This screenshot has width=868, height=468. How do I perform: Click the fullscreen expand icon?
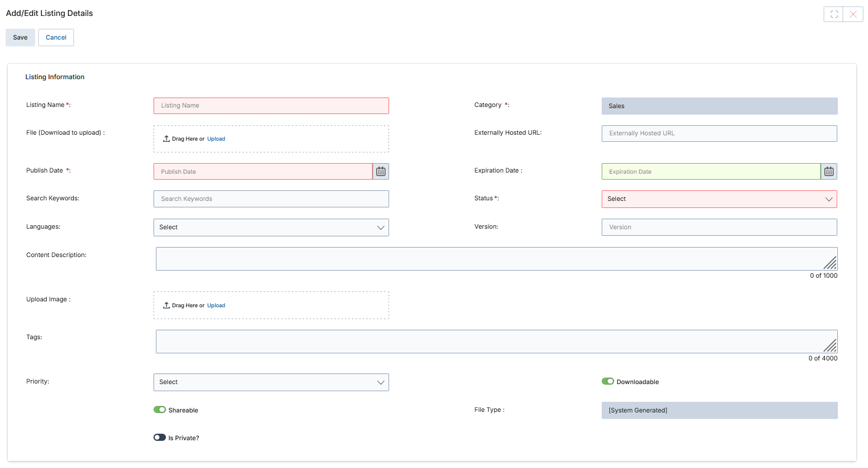pos(834,14)
